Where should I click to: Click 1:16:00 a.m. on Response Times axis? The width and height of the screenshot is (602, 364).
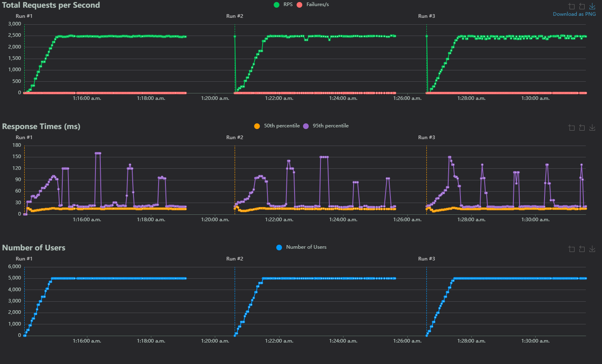[x=87, y=220]
